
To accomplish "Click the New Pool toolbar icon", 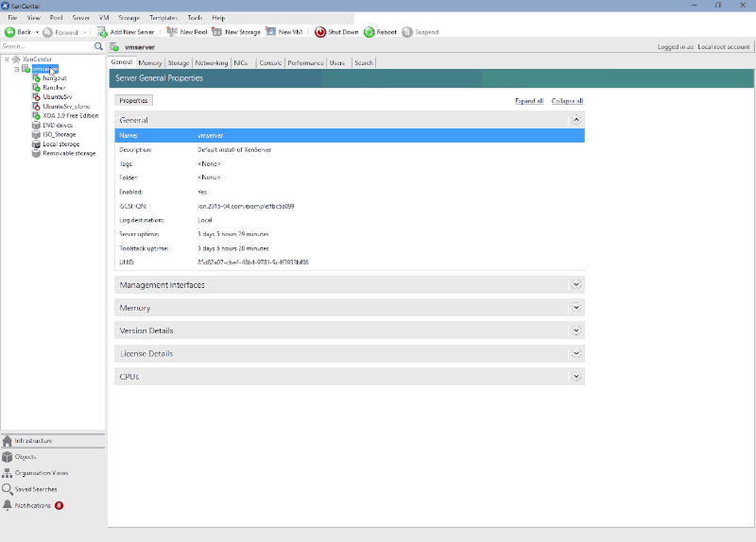I will [172, 32].
